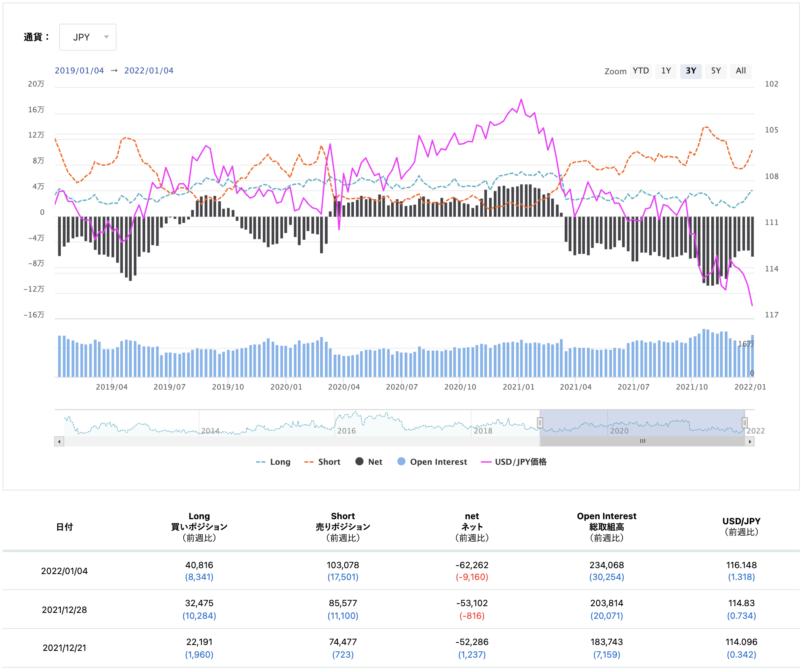
Task: Click the 2014 label in navigator
Action: (210, 431)
